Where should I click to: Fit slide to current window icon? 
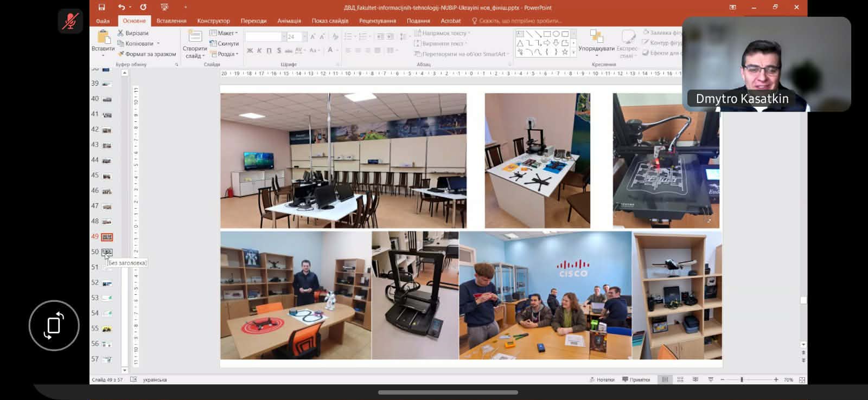click(x=802, y=379)
